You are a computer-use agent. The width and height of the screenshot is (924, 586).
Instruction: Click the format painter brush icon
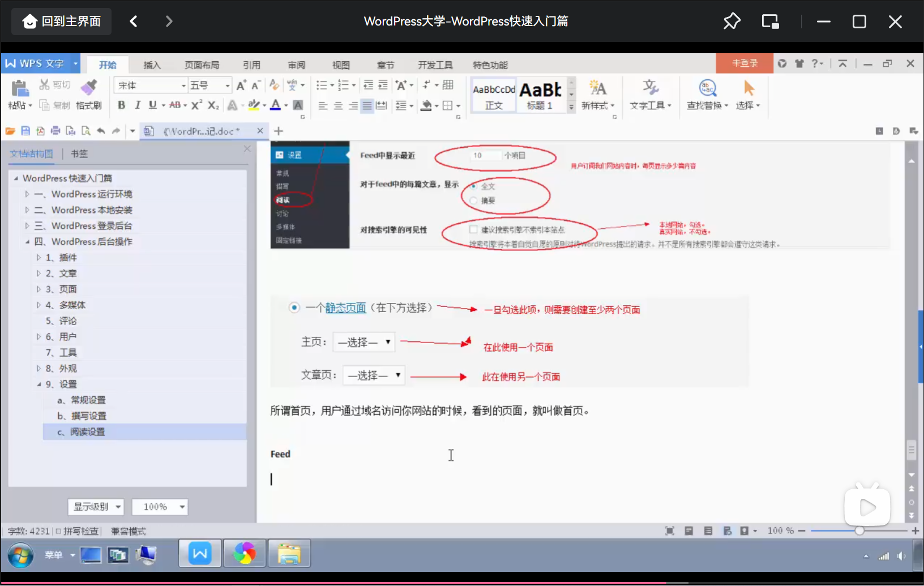pyautogui.click(x=89, y=87)
